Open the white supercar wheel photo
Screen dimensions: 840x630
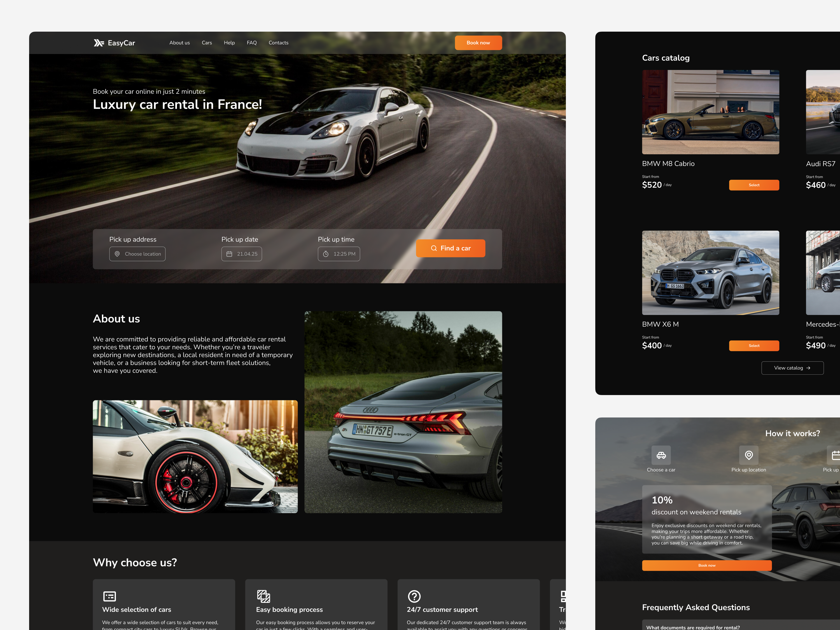point(195,456)
